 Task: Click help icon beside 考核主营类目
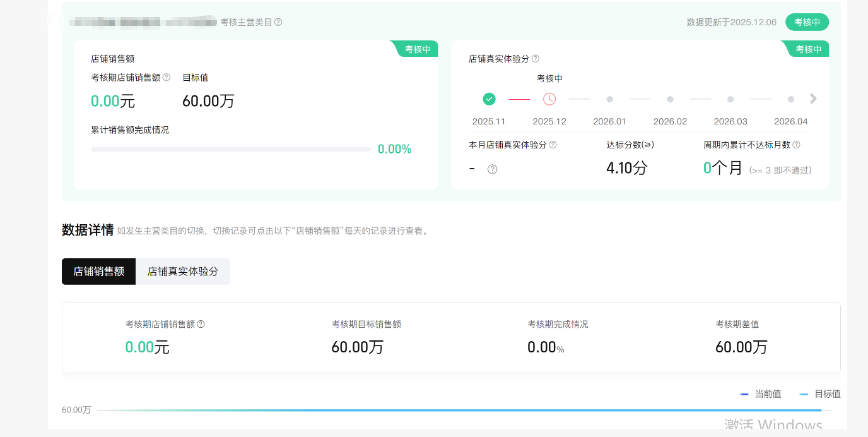(278, 22)
